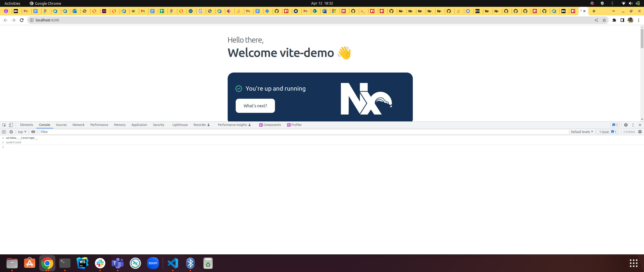Image resolution: width=644 pixels, height=272 pixels.
Task: Launch Zoom from the dock
Action: (x=152, y=263)
